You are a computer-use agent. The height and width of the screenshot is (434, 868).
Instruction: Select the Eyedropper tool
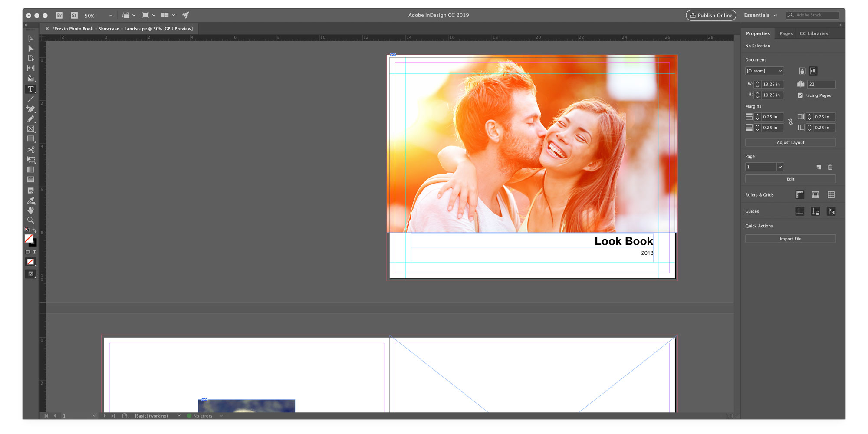tap(31, 201)
